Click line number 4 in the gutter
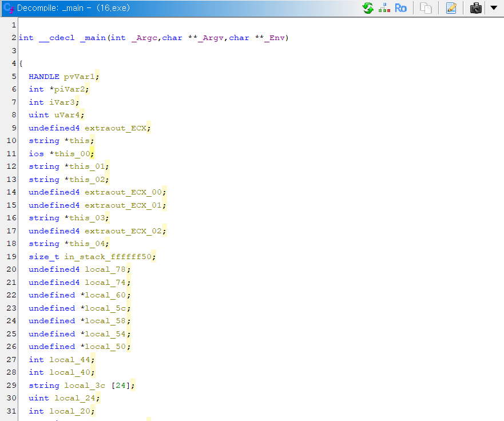The width and height of the screenshot is (504, 421). pos(14,63)
